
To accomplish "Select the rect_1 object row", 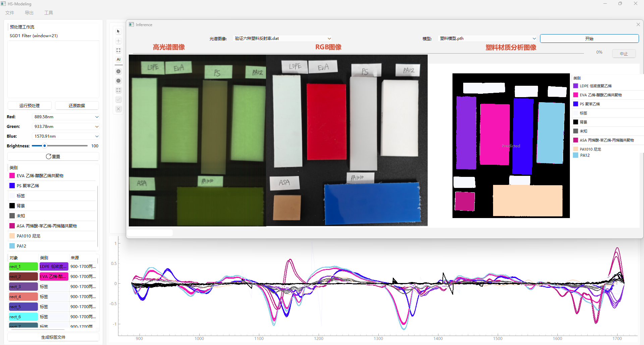I will click(53, 267).
